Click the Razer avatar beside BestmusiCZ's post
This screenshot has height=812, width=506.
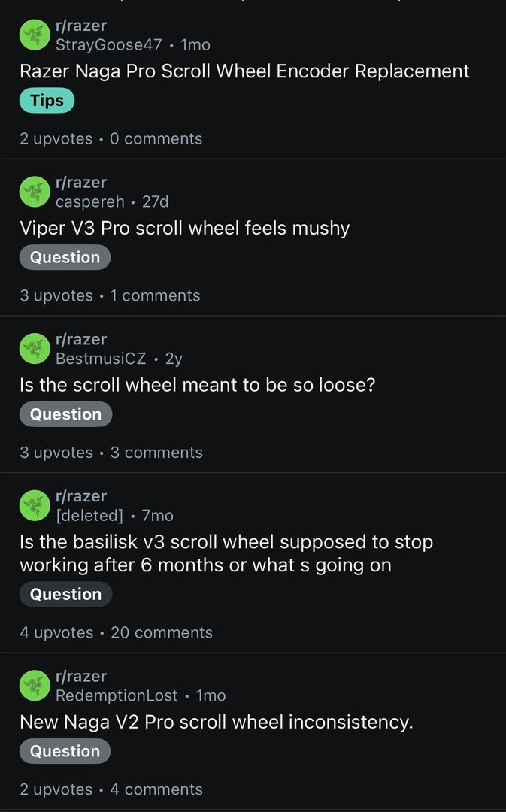(x=35, y=349)
